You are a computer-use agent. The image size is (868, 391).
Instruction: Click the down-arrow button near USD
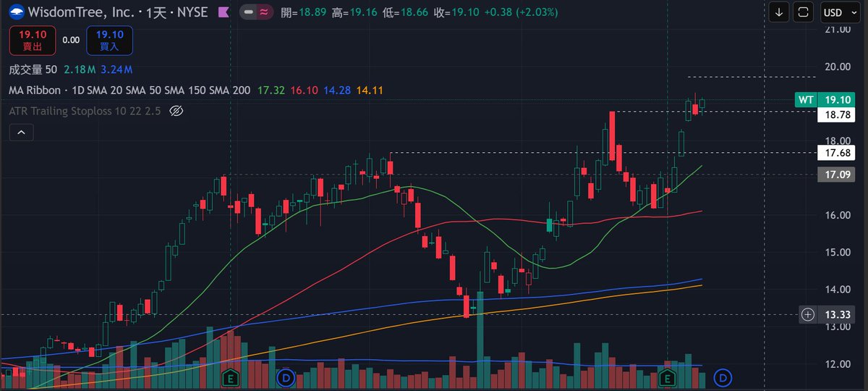pos(779,12)
